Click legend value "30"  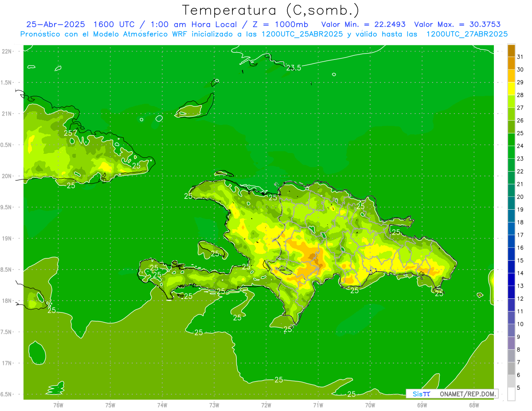520,70
